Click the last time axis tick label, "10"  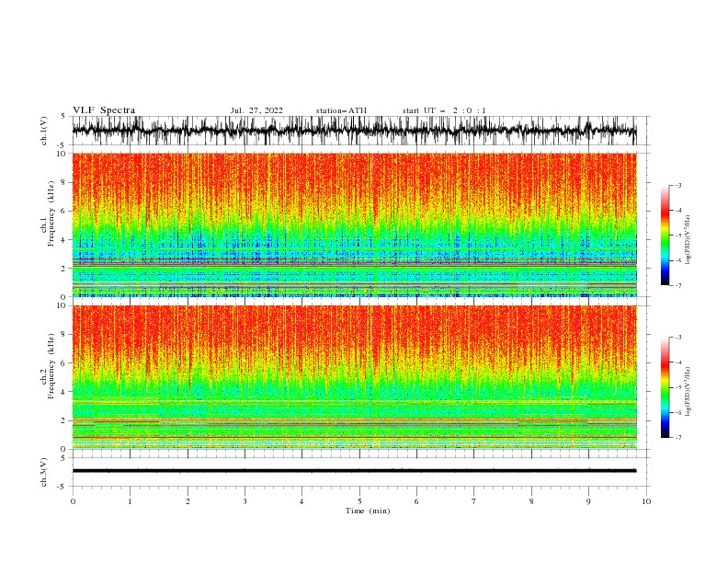pyautogui.click(x=646, y=501)
